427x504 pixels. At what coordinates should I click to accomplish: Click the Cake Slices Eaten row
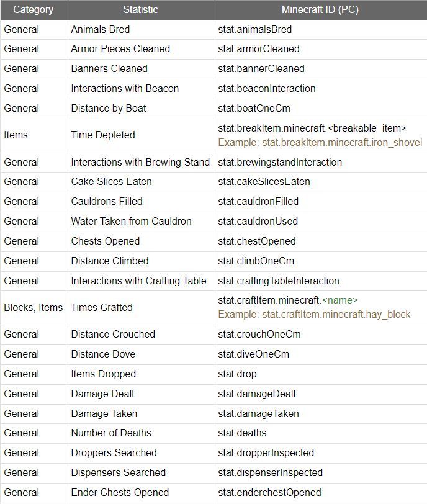coord(213,182)
